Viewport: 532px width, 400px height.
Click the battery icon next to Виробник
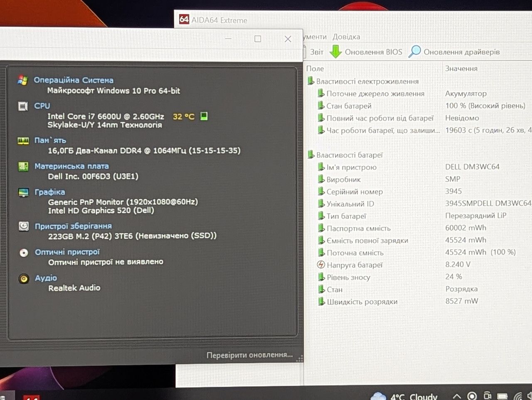pos(321,179)
